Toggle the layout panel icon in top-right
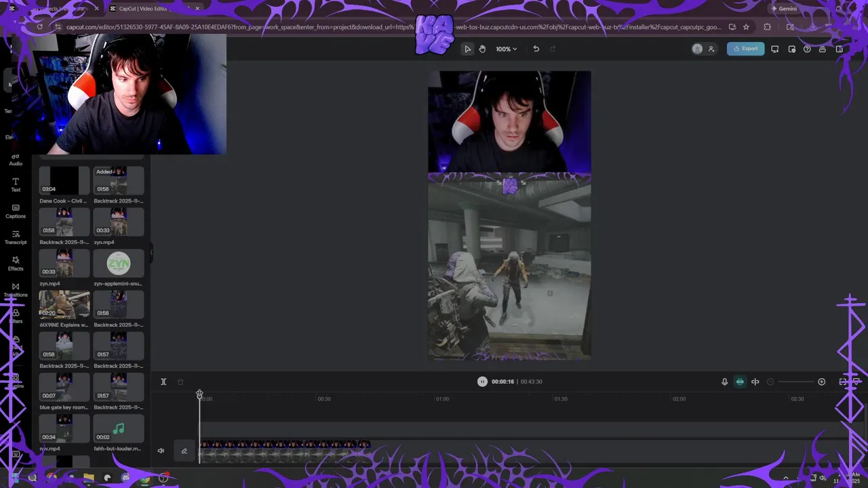 (x=839, y=49)
